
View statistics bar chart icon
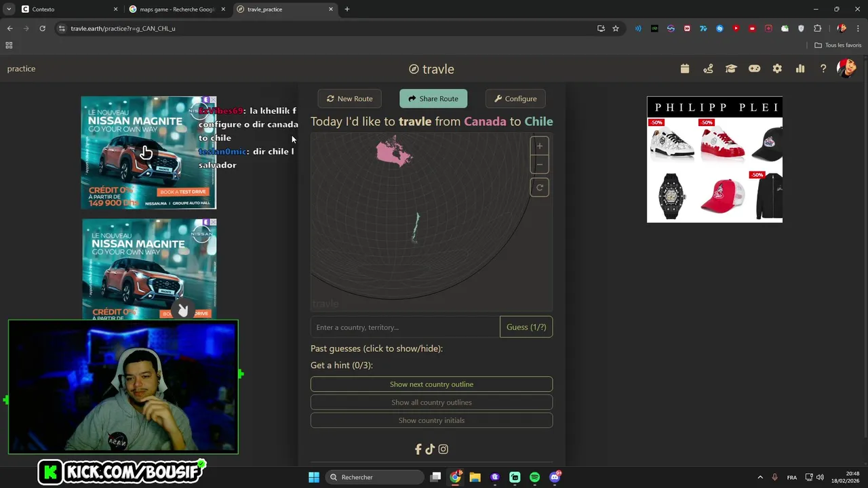pyautogui.click(x=800, y=68)
